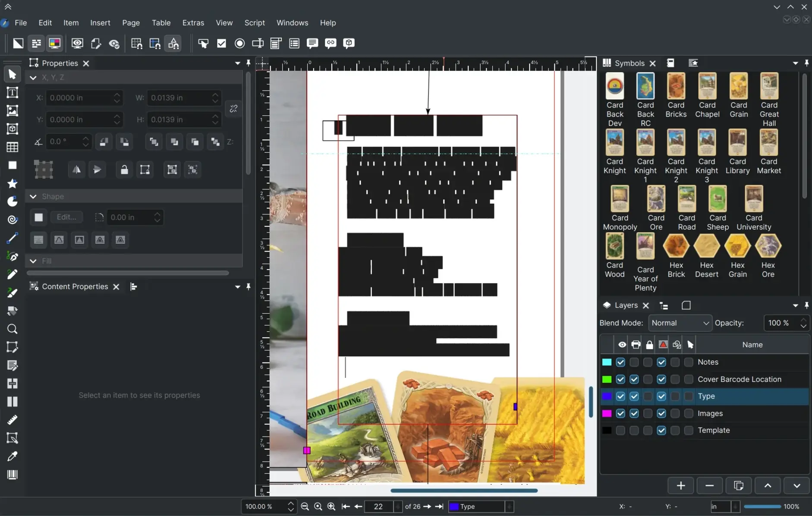812x516 pixels.
Task: Click the magenta Images layer color swatch
Action: (607, 413)
